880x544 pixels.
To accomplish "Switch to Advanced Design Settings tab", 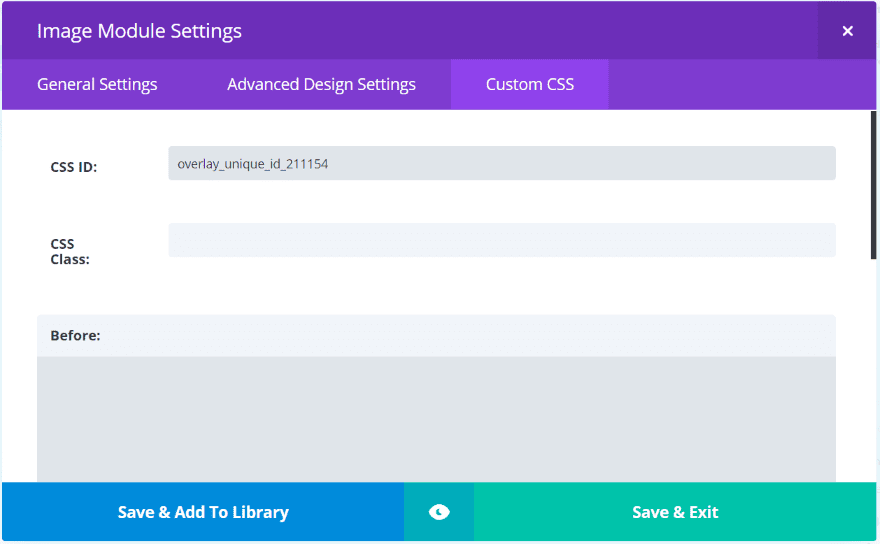I will pyautogui.click(x=321, y=85).
